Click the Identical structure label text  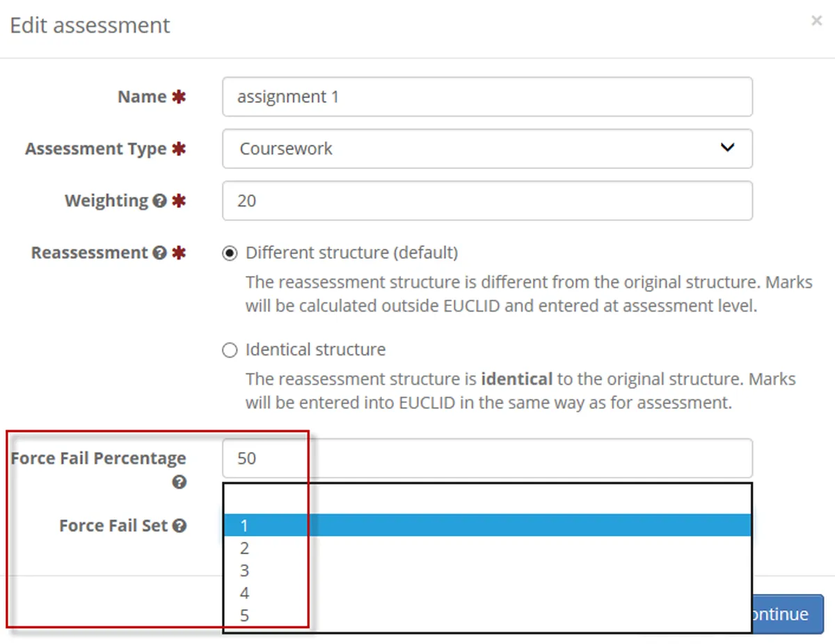pyautogui.click(x=315, y=349)
